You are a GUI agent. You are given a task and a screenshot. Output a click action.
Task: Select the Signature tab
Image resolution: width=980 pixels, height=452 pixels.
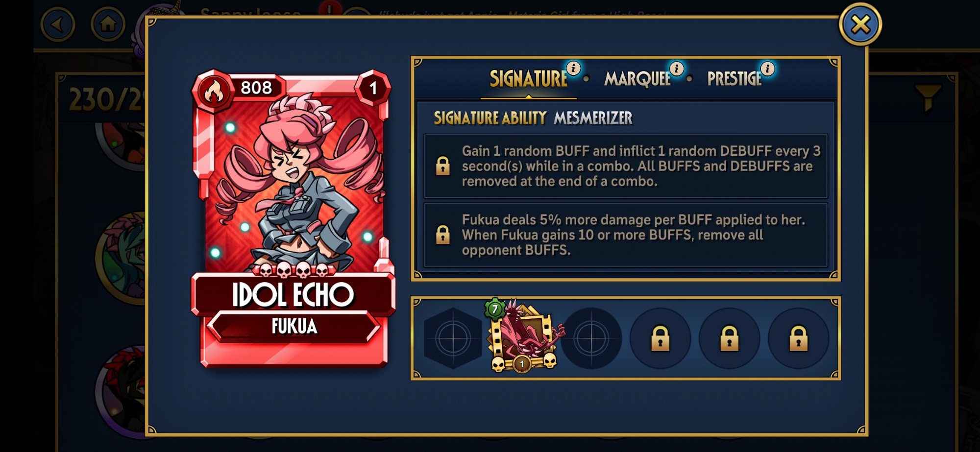pyautogui.click(x=528, y=79)
